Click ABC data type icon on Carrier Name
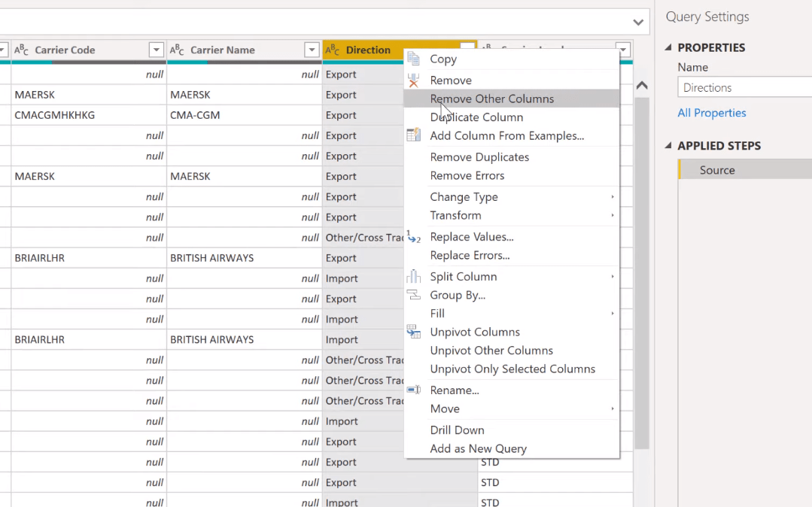Image resolution: width=812 pixels, height=507 pixels. point(177,50)
